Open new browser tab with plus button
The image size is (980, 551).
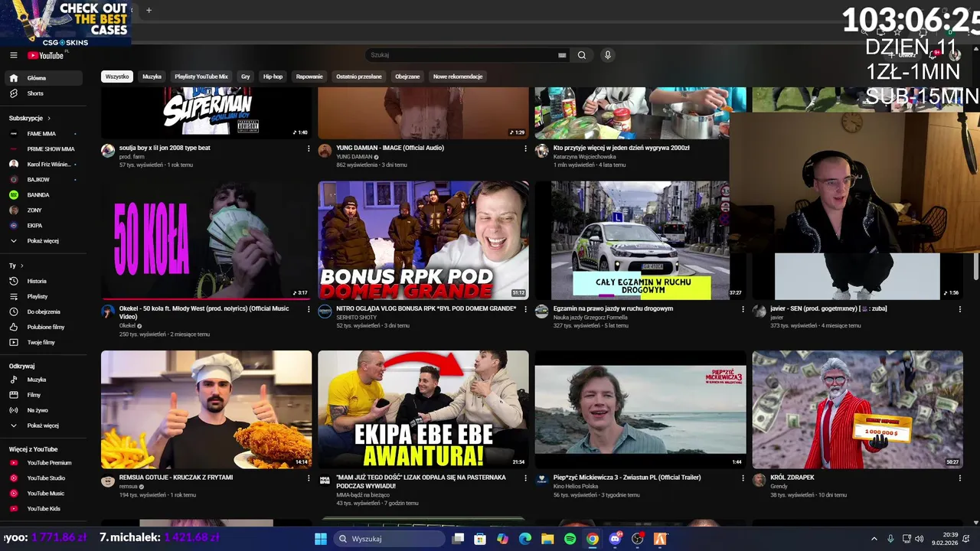tap(149, 10)
